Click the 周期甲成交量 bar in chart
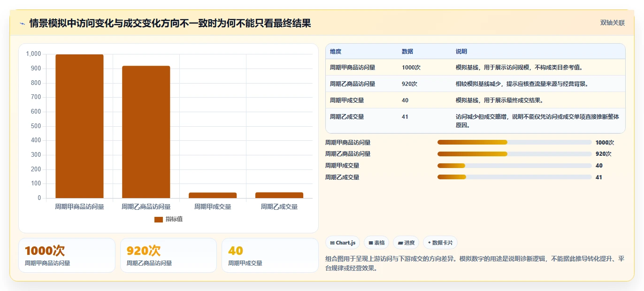This screenshot has width=644, height=291. point(213,195)
